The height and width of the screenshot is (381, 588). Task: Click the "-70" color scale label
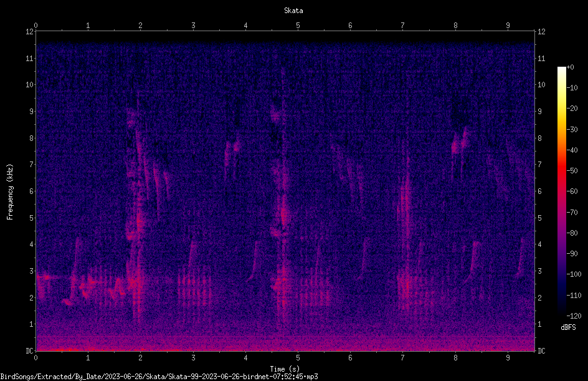pyautogui.click(x=572, y=213)
